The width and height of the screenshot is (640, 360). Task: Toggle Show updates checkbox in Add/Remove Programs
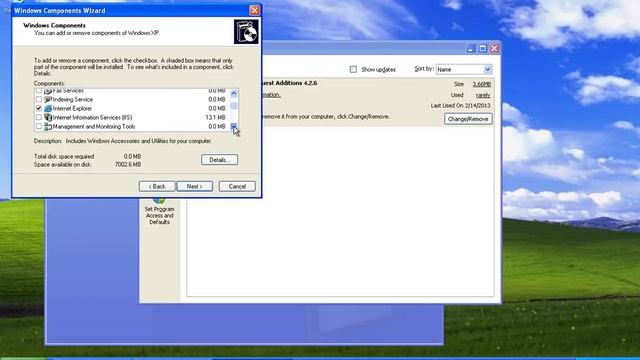point(353,69)
